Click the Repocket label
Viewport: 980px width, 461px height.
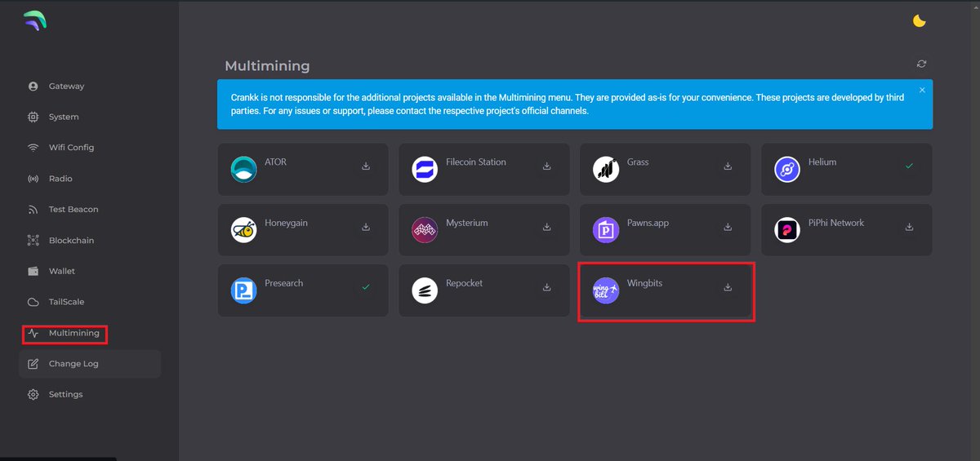coord(465,283)
